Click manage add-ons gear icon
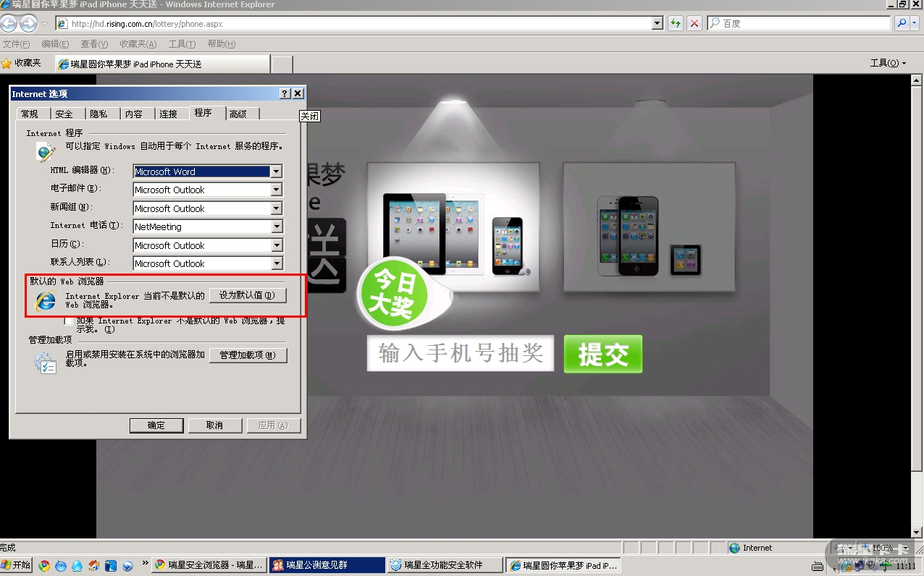Viewport: 924px width, 576px height. 45,362
